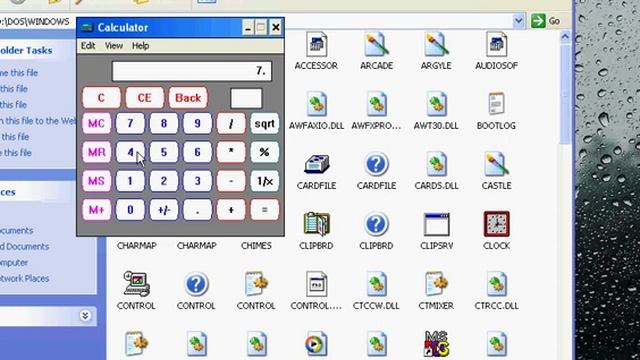Select the CARDFILE help file with question mark
This screenshot has width=640, height=360.
pyautogui.click(x=376, y=164)
